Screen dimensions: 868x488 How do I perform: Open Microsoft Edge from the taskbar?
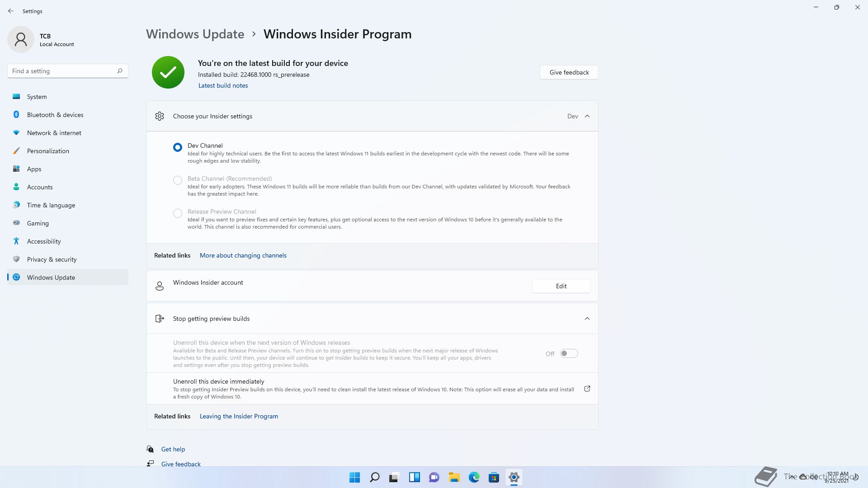(474, 477)
